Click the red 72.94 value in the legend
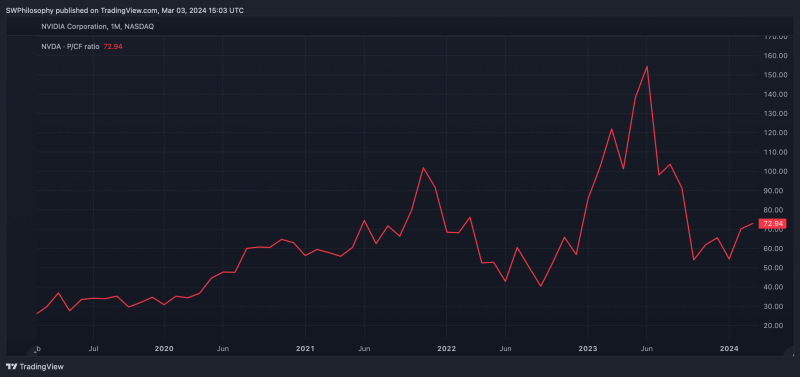 [x=113, y=46]
